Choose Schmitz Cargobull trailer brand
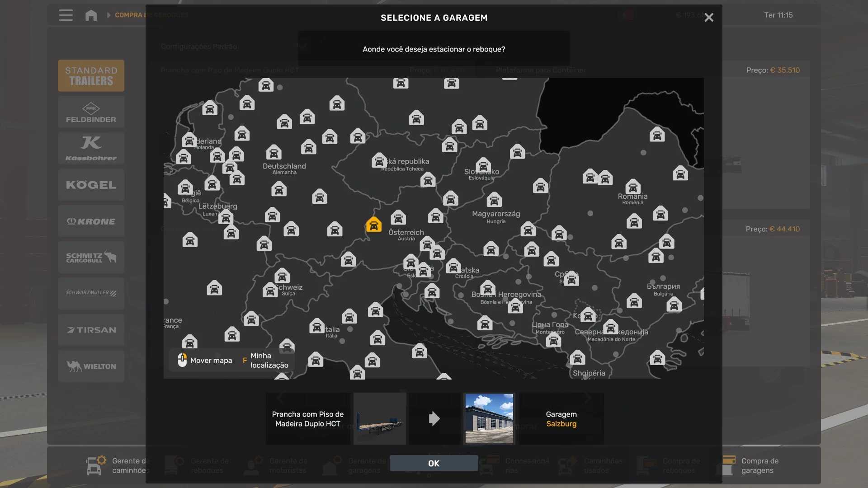Viewport: 868px width, 488px height. click(91, 257)
